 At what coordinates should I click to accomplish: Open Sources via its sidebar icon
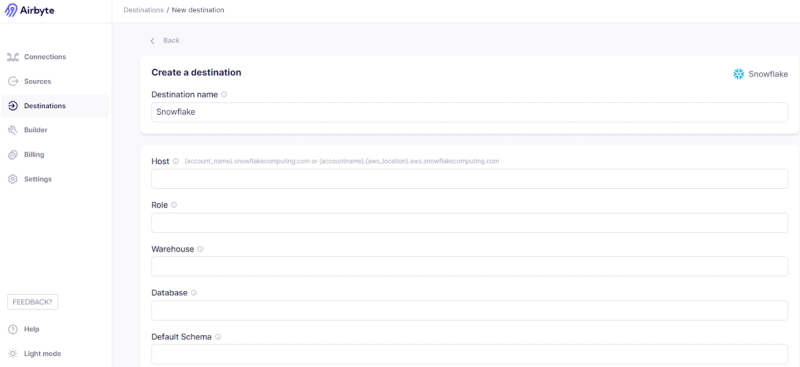click(13, 81)
